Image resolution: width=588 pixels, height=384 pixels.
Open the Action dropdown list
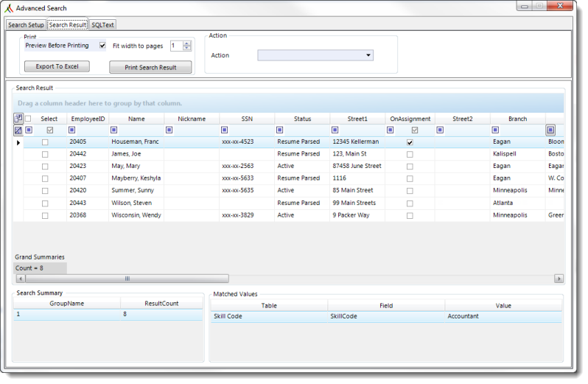click(368, 55)
